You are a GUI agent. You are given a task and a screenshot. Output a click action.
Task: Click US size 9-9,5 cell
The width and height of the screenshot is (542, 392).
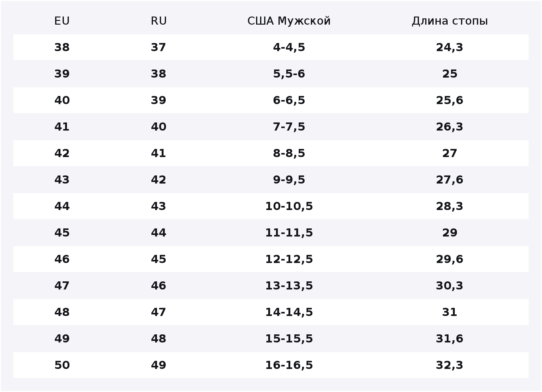point(289,180)
